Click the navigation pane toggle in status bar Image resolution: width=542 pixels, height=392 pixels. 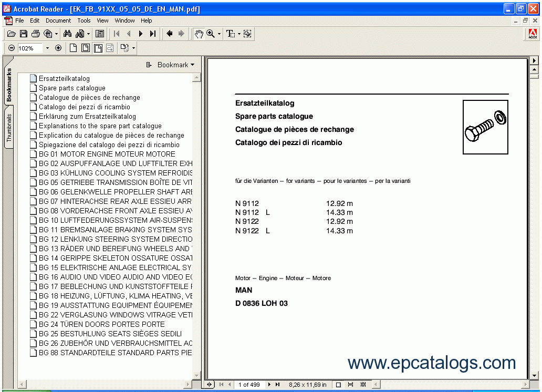click(210, 385)
